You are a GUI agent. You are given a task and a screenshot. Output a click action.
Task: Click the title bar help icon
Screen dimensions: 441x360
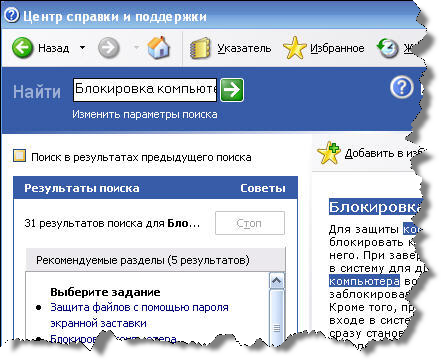(x=12, y=15)
